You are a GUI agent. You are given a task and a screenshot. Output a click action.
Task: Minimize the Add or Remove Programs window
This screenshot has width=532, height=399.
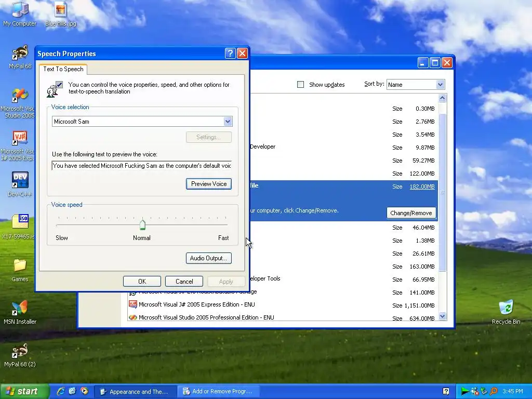pos(423,63)
